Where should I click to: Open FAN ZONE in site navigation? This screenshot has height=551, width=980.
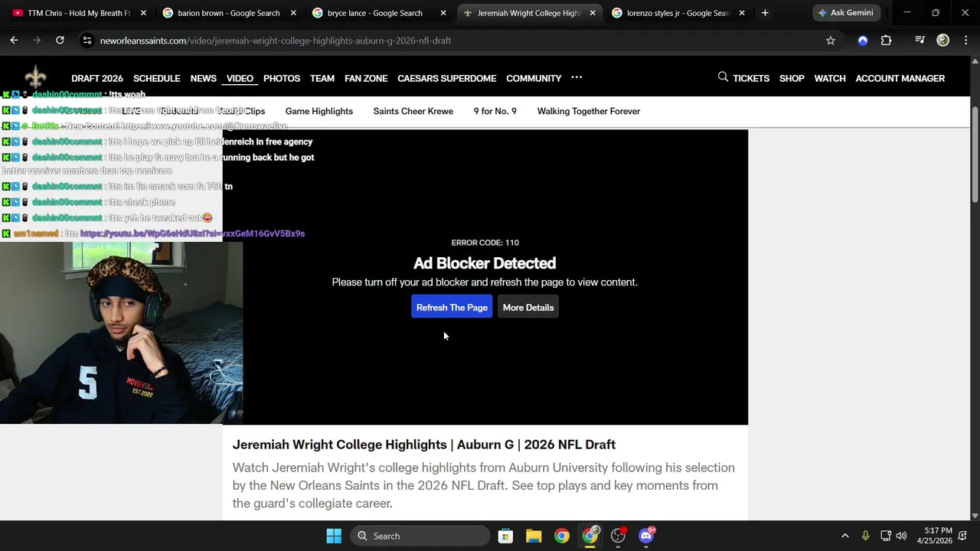366,78
